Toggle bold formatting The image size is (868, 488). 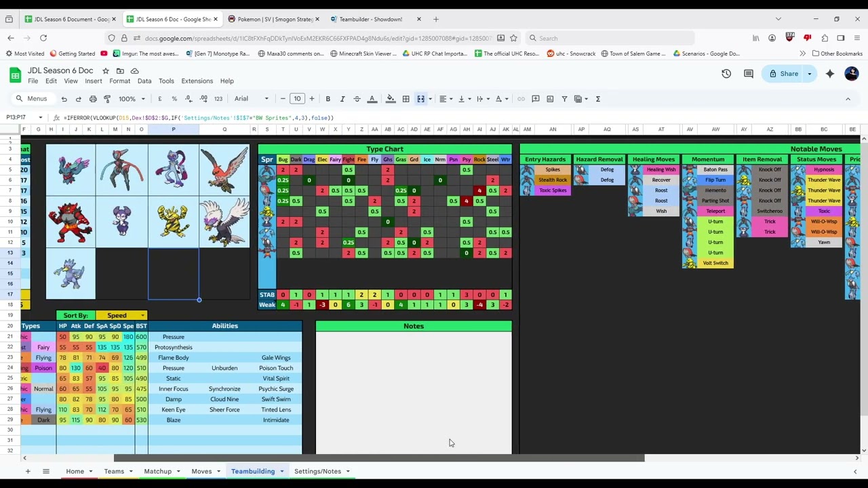click(x=328, y=99)
